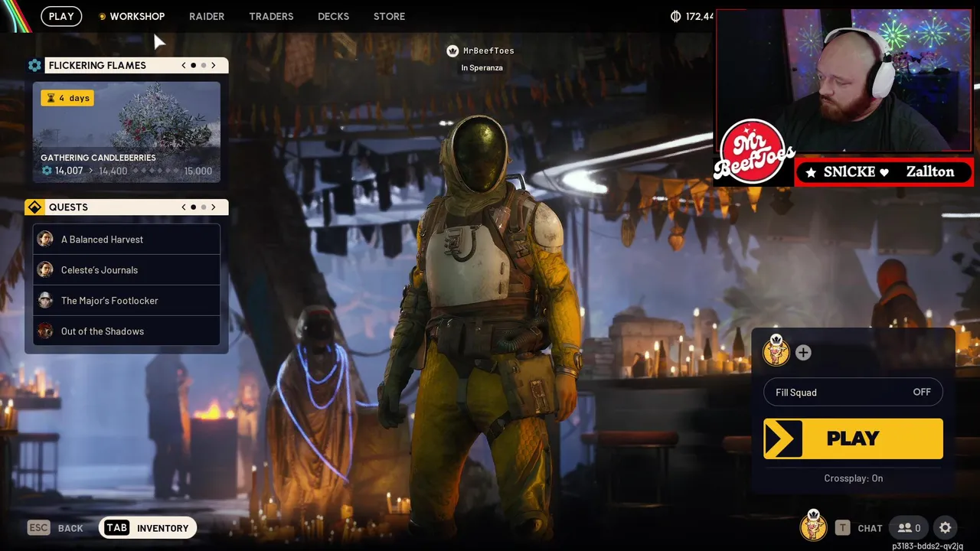Click the Celeste's Journals portrait icon
Screen dimensions: 980x551
45,270
